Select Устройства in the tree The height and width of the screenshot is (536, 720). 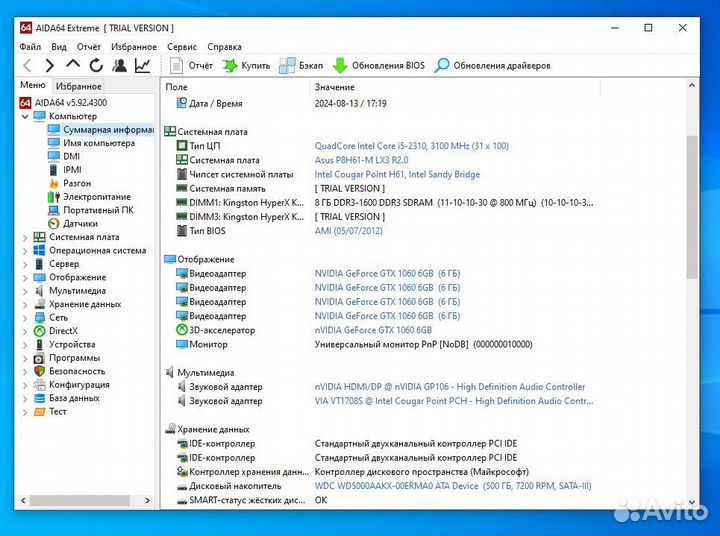tap(64, 344)
